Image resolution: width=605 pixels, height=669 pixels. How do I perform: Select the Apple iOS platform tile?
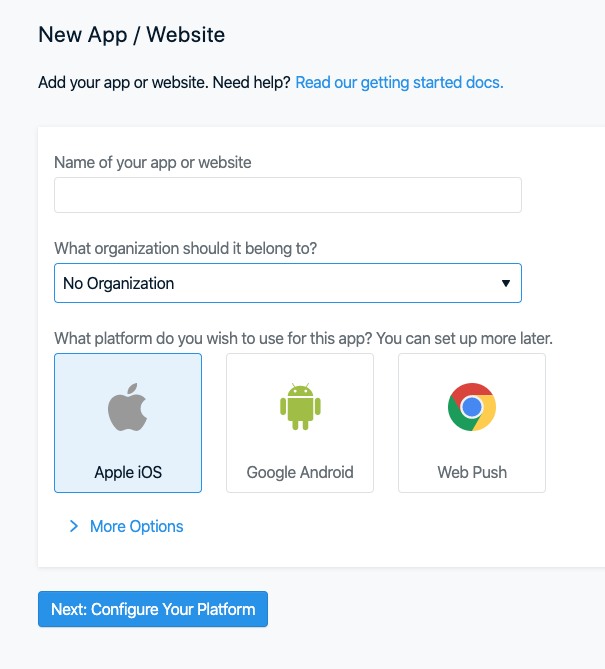click(x=128, y=423)
